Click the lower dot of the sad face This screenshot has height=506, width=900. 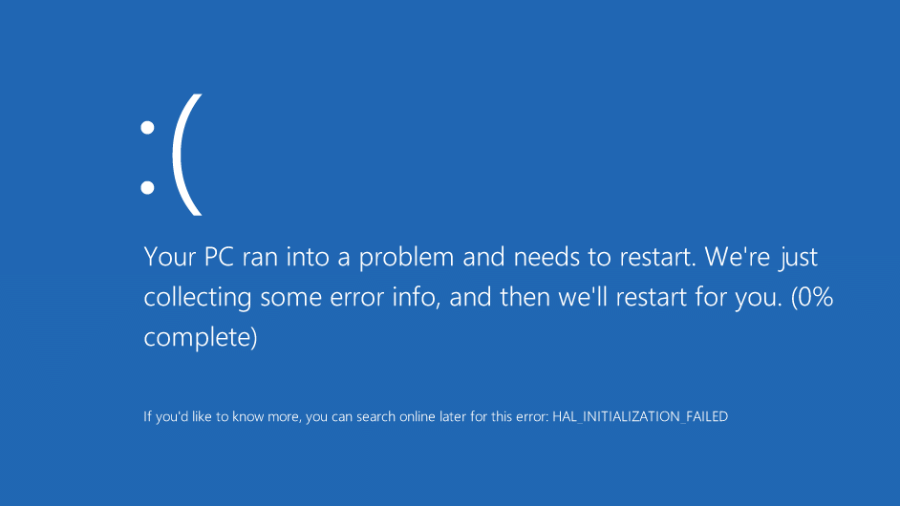pos(148,188)
